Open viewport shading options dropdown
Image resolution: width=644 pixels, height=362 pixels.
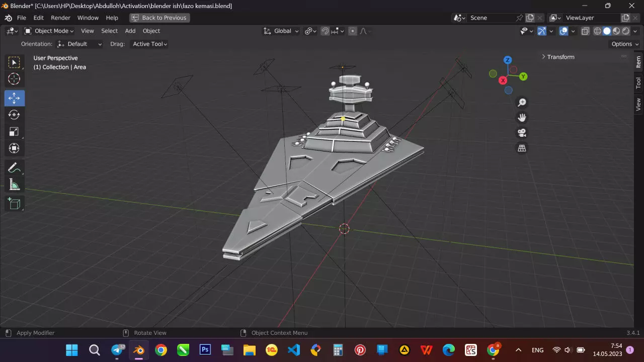pyautogui.click(x=635, y=31)
